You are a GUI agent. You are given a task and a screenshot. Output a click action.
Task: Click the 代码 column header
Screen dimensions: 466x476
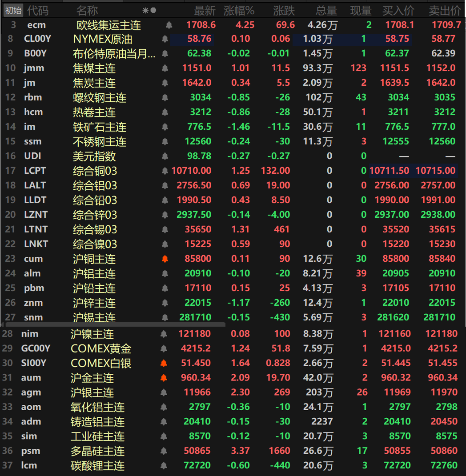(38, 10)
